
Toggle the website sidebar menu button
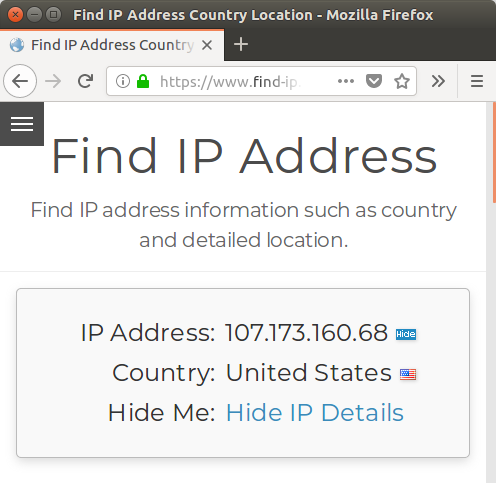tap(22, 124)
